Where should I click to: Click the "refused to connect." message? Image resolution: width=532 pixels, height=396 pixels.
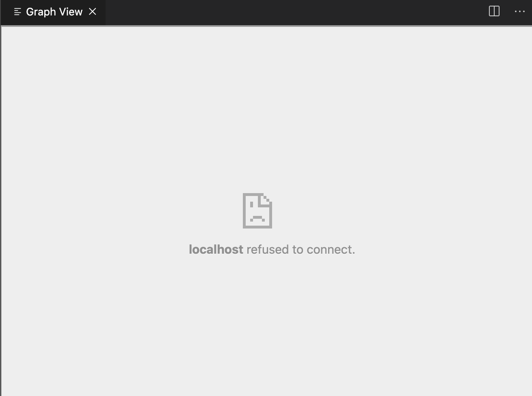point(301,249)
